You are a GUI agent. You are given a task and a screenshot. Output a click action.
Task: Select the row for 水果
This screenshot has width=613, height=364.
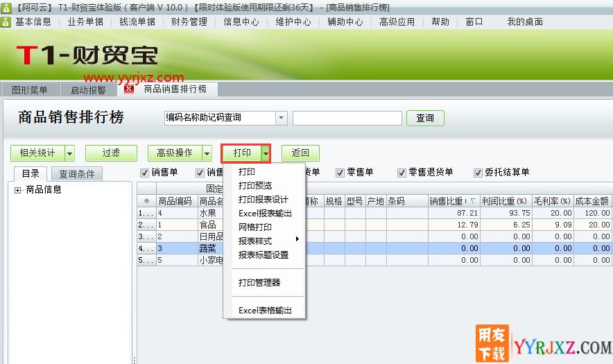click(x=374, y=213)
